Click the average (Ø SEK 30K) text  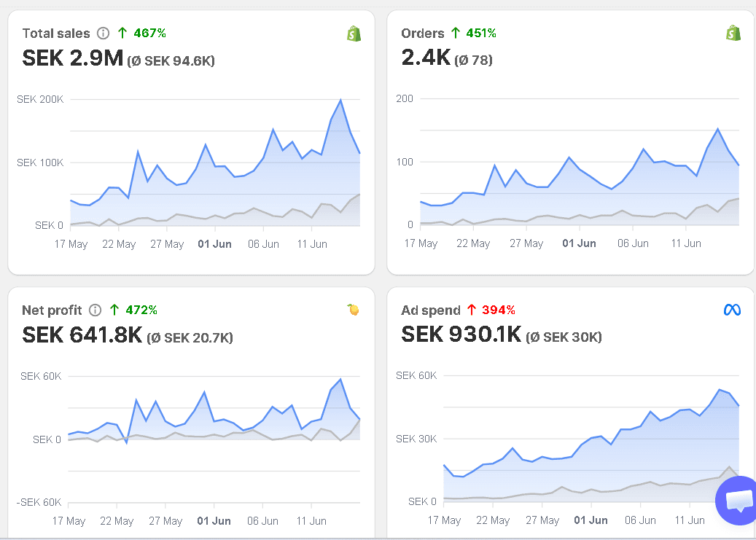(x=564, y=337)
